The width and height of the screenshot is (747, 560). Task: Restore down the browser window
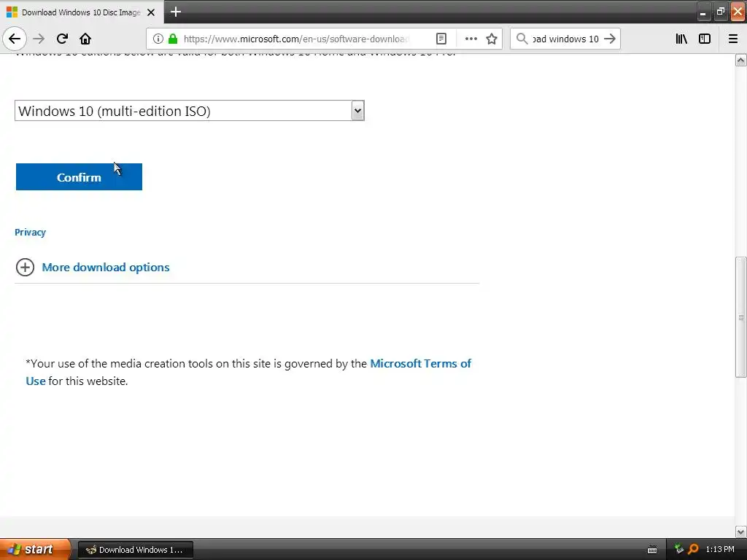[720, 12]
